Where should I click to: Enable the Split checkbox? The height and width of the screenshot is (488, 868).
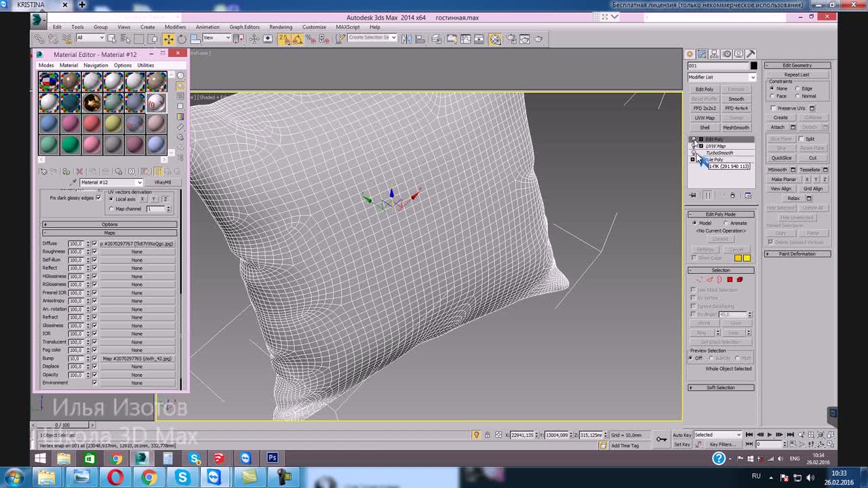(801, 139)
